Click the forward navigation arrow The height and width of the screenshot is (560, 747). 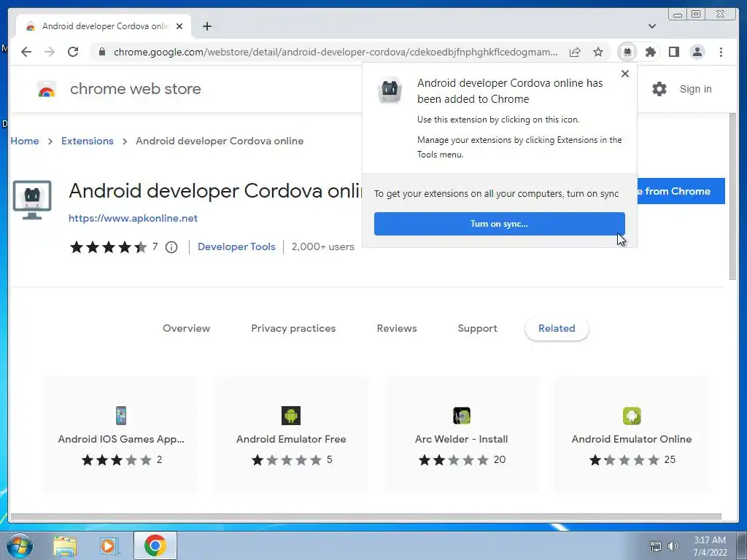[50, 52]
